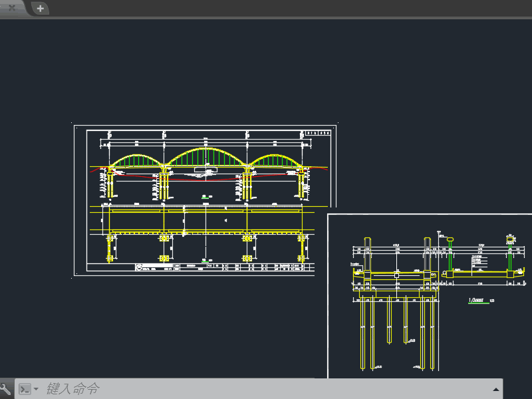This screenshot has height=399, width=532.
Task: Click the section title label under right cross-section
Action: point(479,300)
